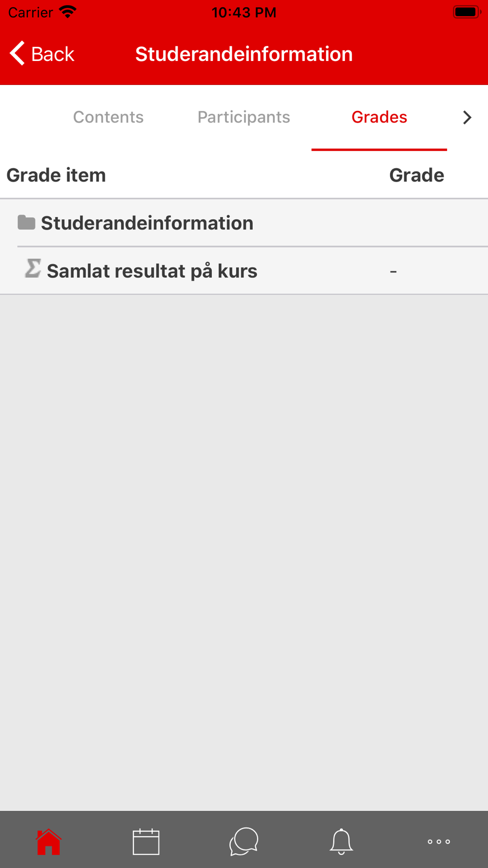Viewport: 488px width, 868px height.
Task: Open Samlat resultat på kurs row
Action: click(244, 271)
